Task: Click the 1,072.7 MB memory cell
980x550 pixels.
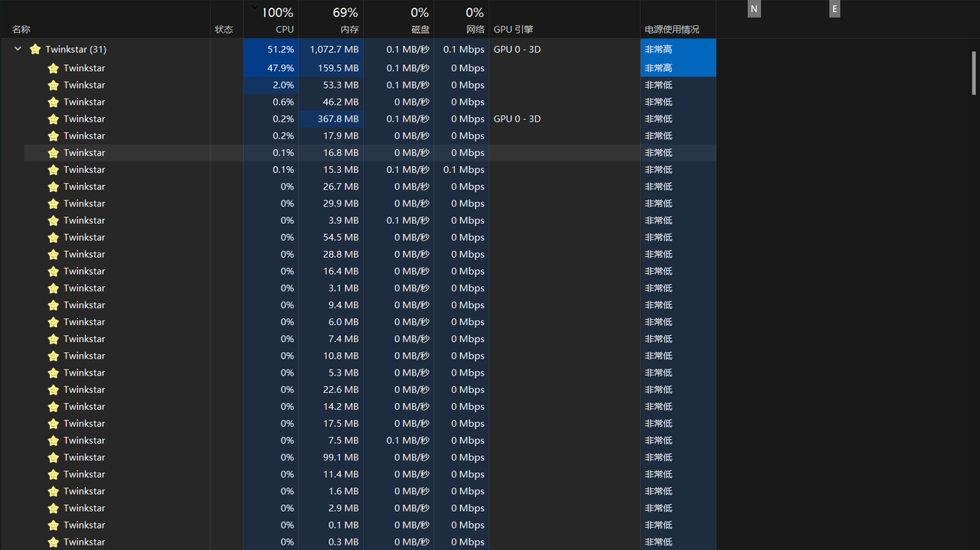Action: pyautogui.click(x=331, y=49)
